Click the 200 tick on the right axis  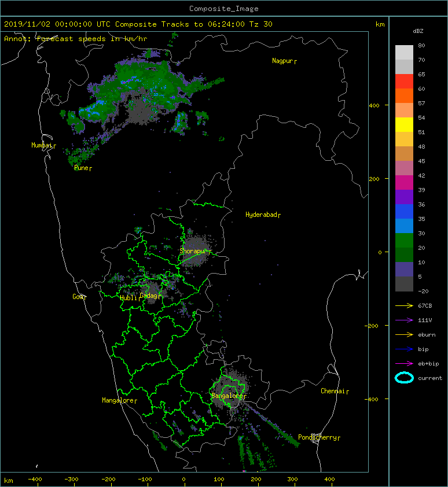[x=374, y=179]
